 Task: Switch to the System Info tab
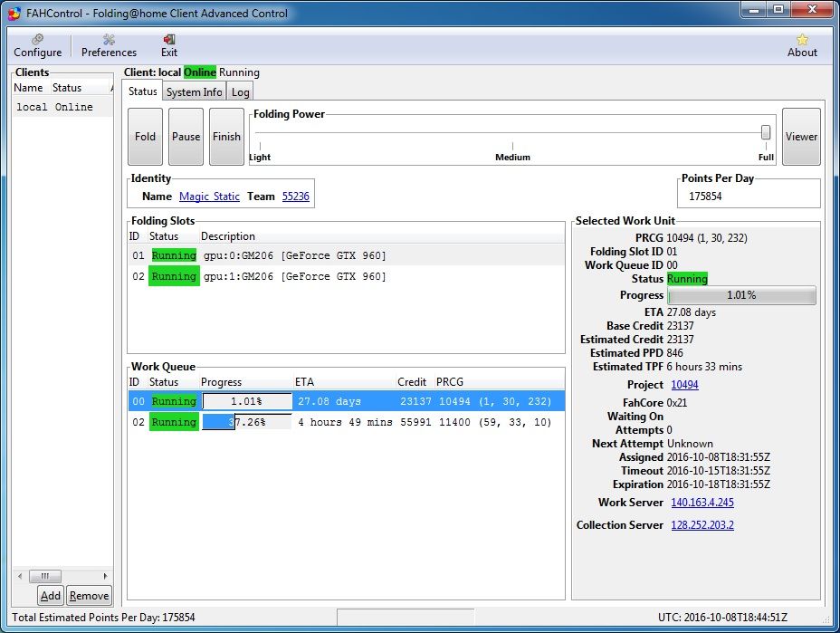click(194, 92)
